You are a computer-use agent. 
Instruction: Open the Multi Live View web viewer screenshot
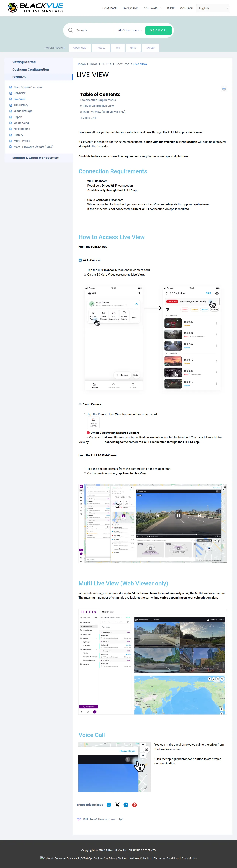(152, 662)
